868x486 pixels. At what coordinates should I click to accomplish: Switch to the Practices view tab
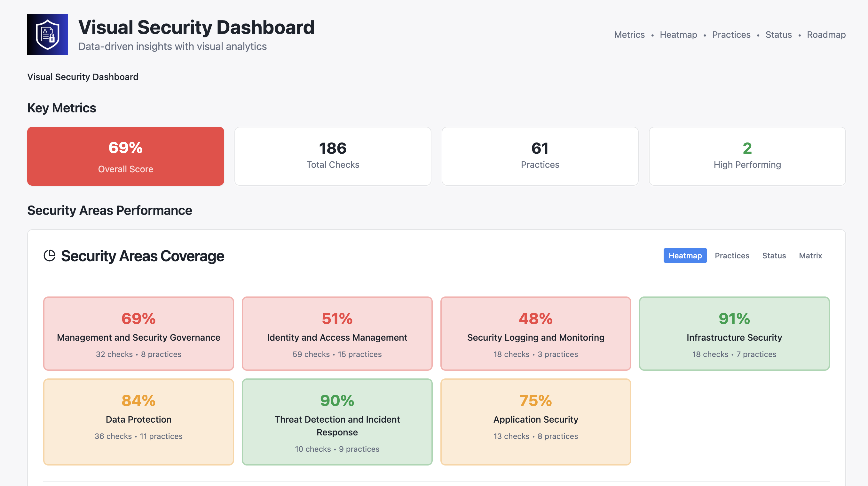tap(731, 256)
